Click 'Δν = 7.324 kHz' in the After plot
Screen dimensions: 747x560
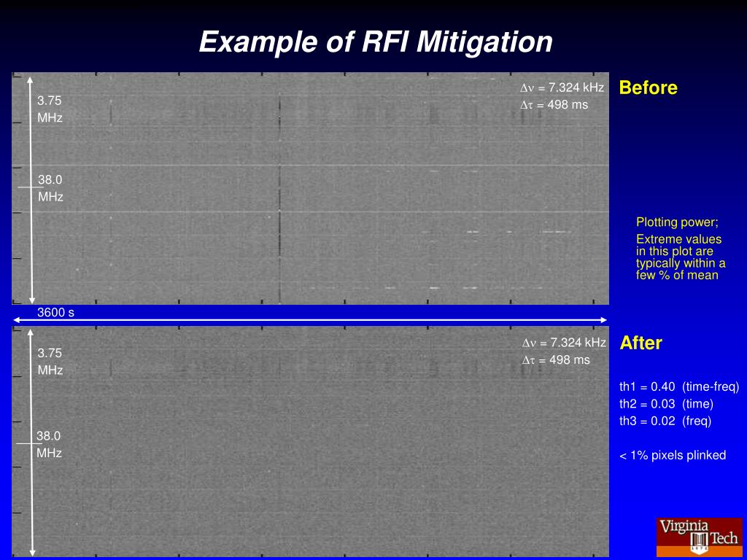click(x=564, y=343)
